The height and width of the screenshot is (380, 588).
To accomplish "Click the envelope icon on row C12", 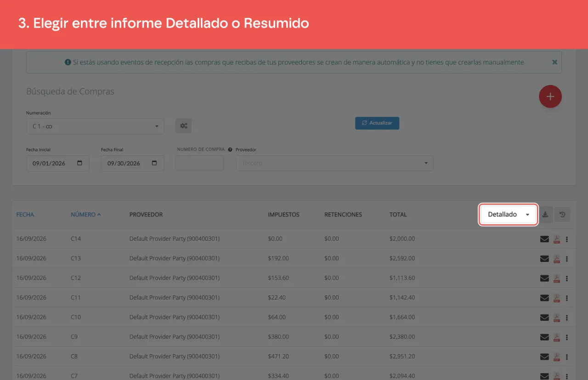I will pos(544,278).
